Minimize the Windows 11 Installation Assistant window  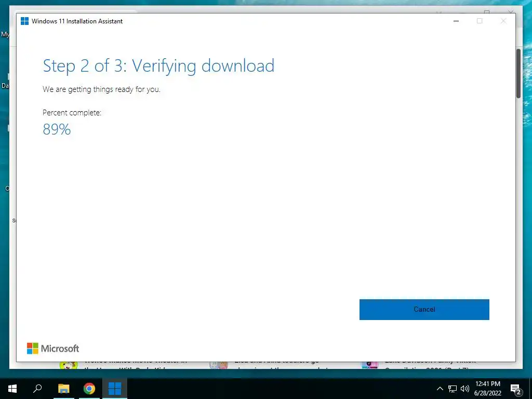[456, 21]
